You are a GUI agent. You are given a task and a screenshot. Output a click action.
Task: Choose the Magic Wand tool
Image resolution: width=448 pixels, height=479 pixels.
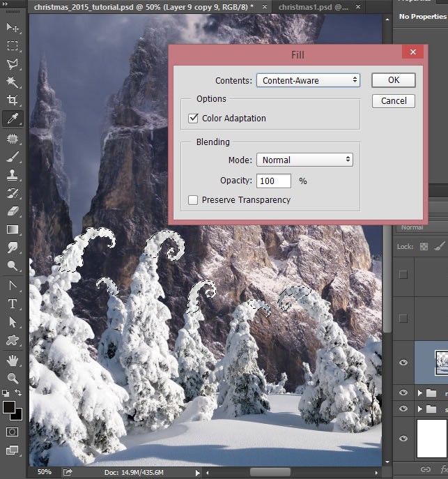point(13,82)
